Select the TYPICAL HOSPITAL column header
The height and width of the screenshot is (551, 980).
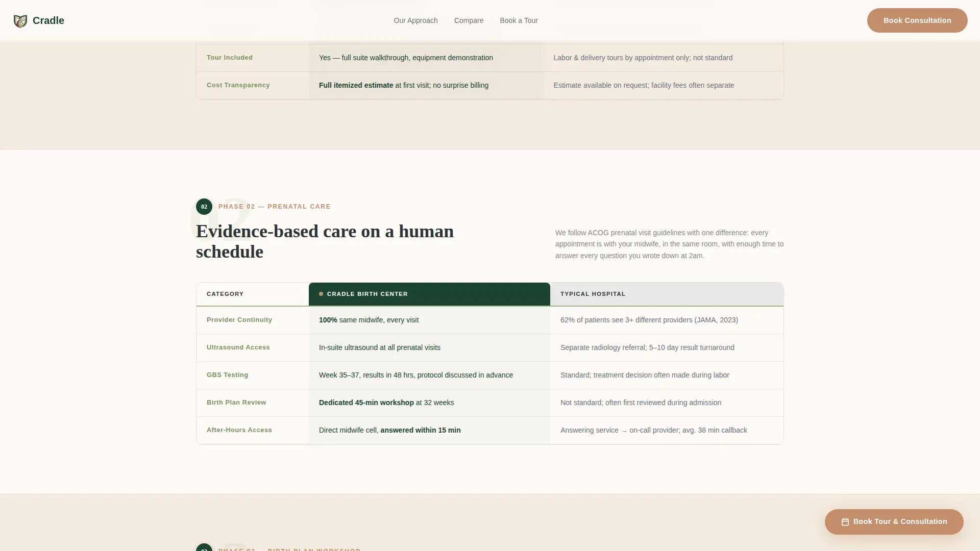tap(667, 294)
